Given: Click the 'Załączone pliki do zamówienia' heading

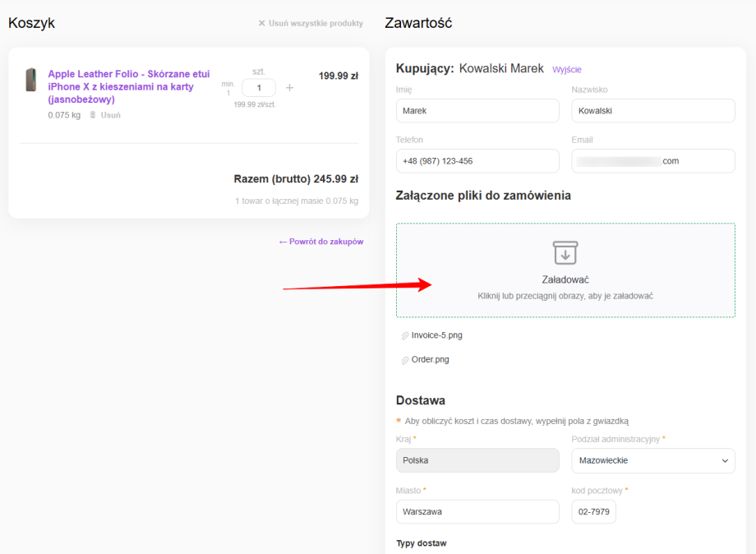Looking at the screenshot, I should [483, 196].
